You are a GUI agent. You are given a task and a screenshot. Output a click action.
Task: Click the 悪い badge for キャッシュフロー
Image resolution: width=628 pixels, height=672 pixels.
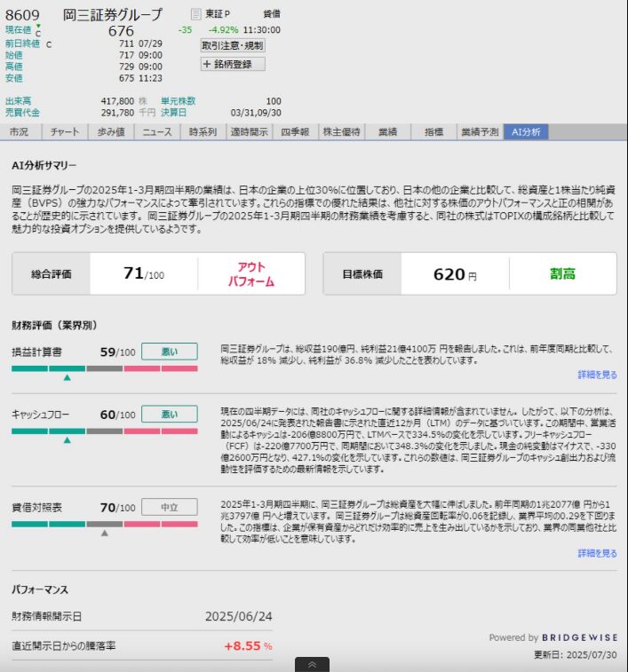pyautogui.click(x=170, y=415)
